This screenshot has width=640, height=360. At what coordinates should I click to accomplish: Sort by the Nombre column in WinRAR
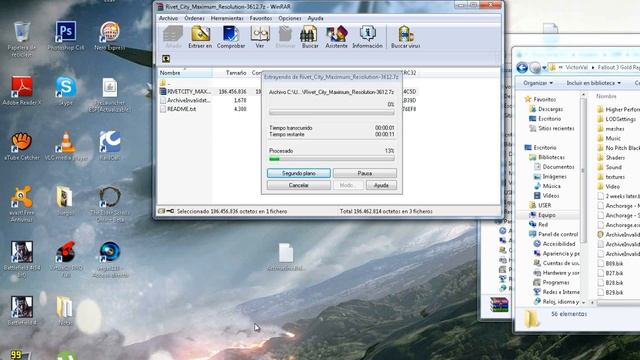[x=185, y=73]
